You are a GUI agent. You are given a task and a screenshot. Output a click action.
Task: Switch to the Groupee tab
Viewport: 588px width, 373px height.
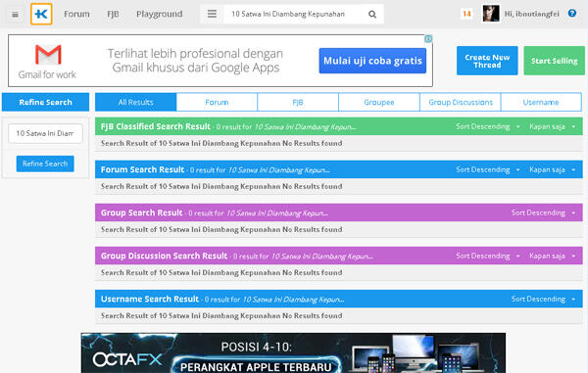point(378,102)
